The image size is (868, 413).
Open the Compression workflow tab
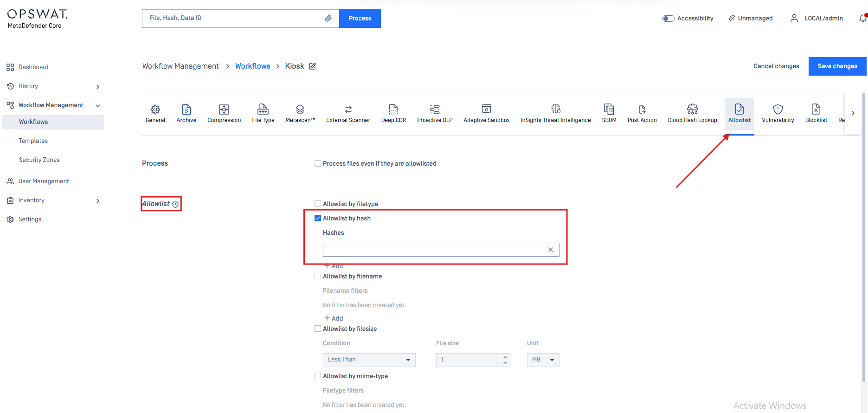[224, 114]
